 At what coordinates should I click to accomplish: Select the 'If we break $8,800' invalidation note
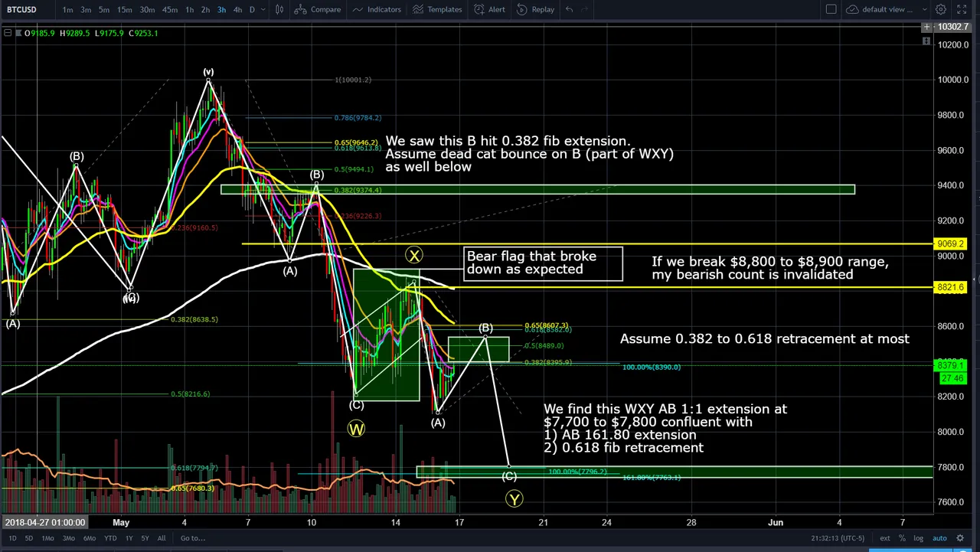pos(769,268)
